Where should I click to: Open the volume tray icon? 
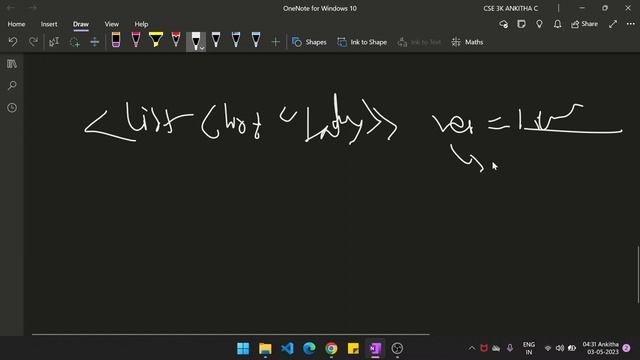tap(560, 348)
